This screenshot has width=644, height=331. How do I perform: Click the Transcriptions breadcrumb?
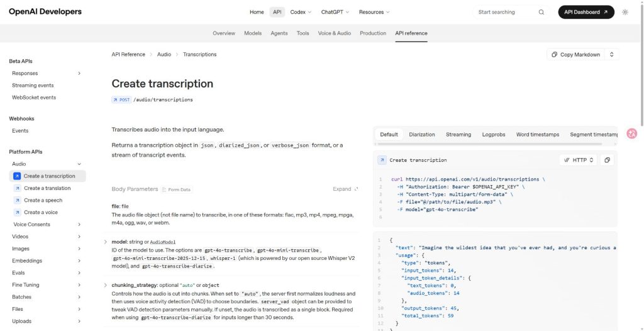coord(199,54)
